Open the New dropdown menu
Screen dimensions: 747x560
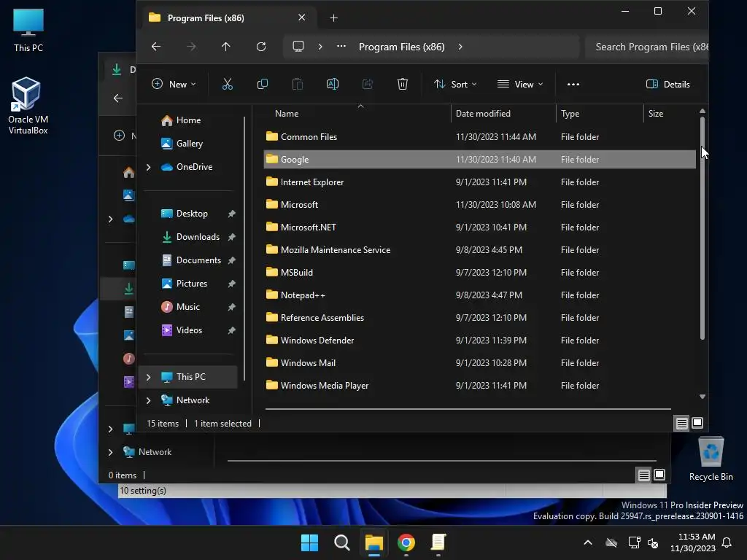click(174, 85)
